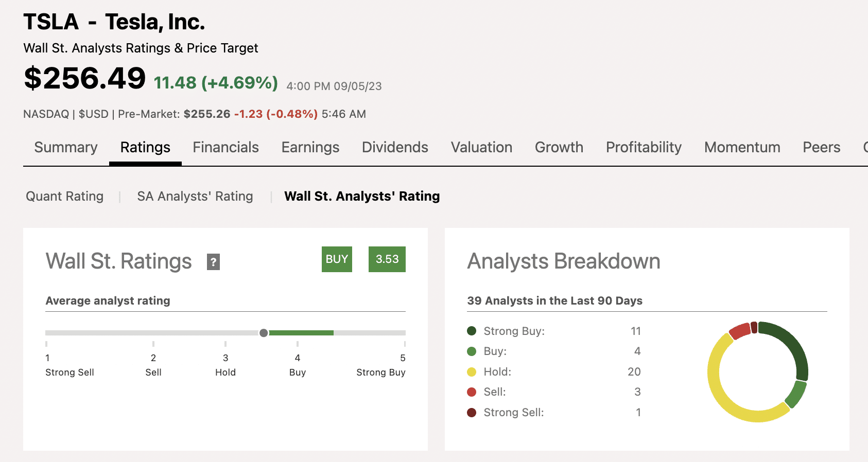
Task: Go to the Dividends tab
Action: (395, 148)
